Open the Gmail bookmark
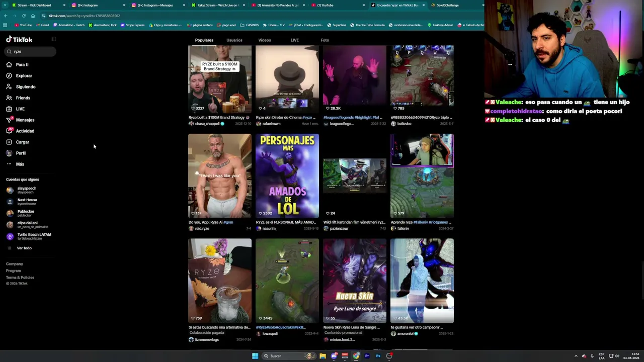This screenshot has height=362, width=644. [43, 25]
